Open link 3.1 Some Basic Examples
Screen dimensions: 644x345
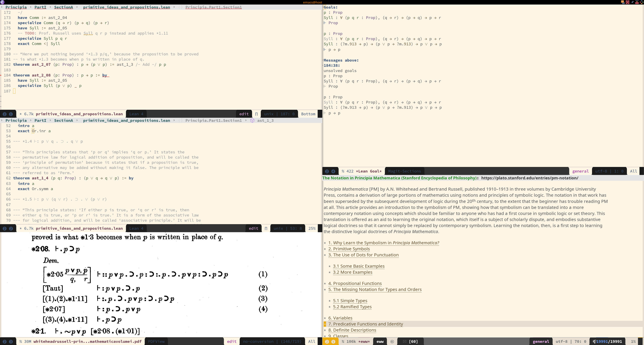click(x=359, y=266)
